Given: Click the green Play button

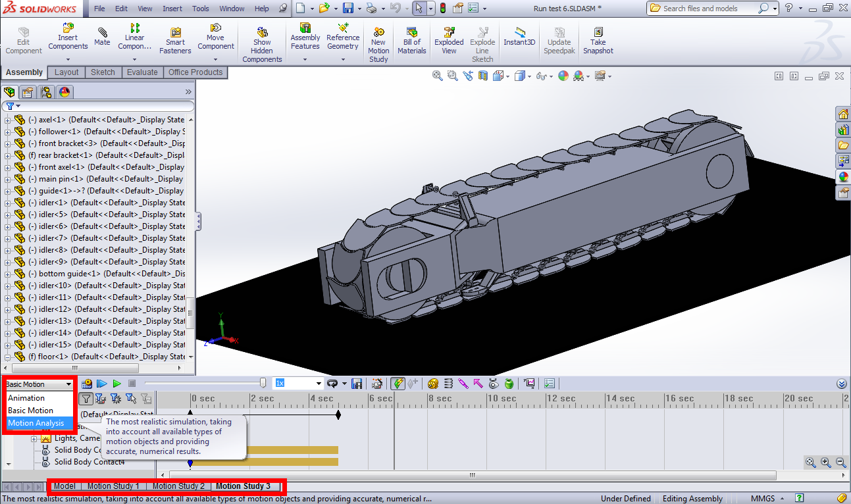Looking at the screenshot, I should click(x=116, y=384).
